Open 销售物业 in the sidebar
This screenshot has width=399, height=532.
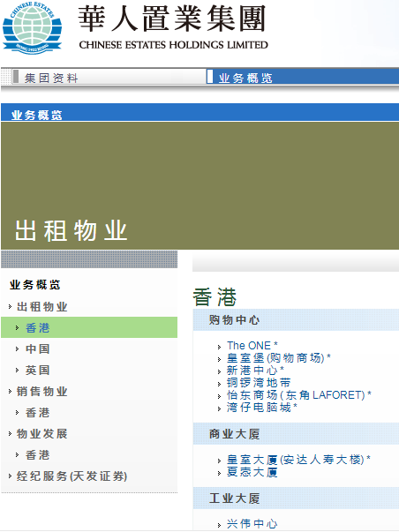pyautogui.click(x=42, y=391)
